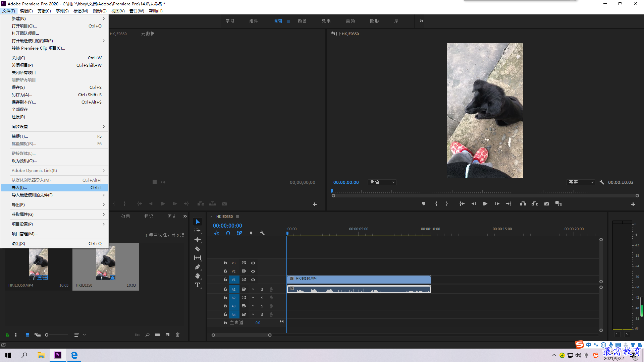The image size is (644, 362).
Task: Expand 打开最近使用的内容(E) submenu
Action: (x=54, y=41)
